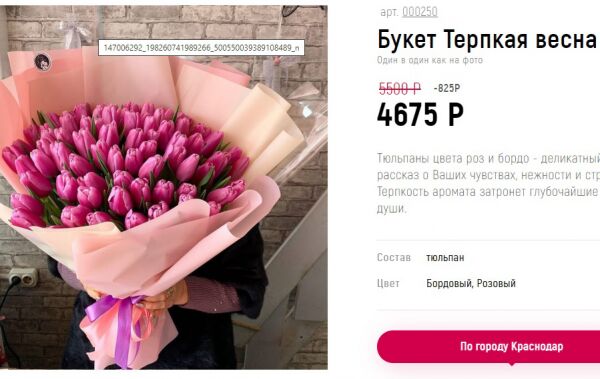
Task: Click the Состав attribute label
Action: [394, 257]
